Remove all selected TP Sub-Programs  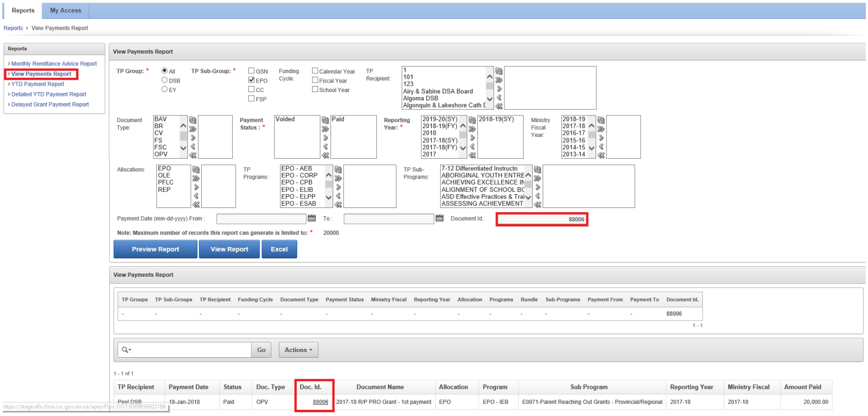(x=537, y=205)
